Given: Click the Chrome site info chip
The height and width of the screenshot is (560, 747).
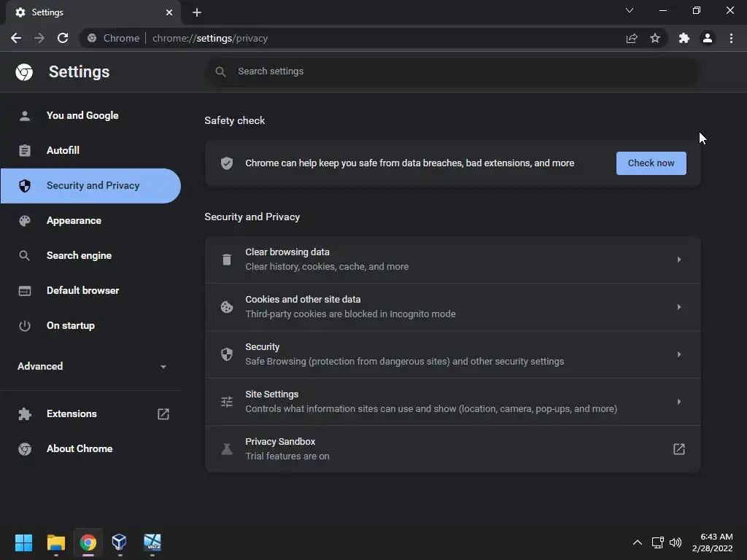Looking at the screenshot, I should click(114, 38).
